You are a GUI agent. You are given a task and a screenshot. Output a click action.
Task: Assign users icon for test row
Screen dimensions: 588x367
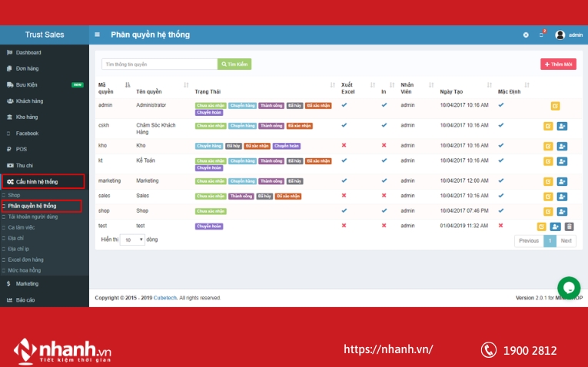pyautogui.click(x=555, y=226)
